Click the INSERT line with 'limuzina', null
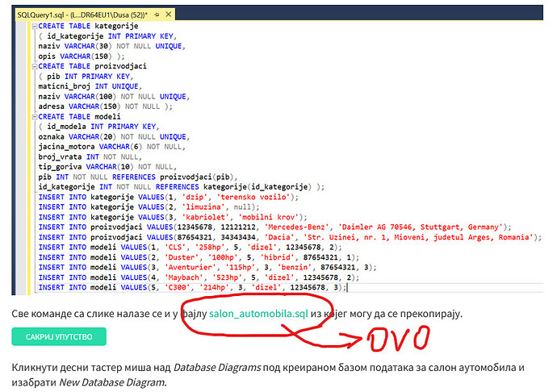The width and height of the screenshot is (557, 392). click(149, 207)
